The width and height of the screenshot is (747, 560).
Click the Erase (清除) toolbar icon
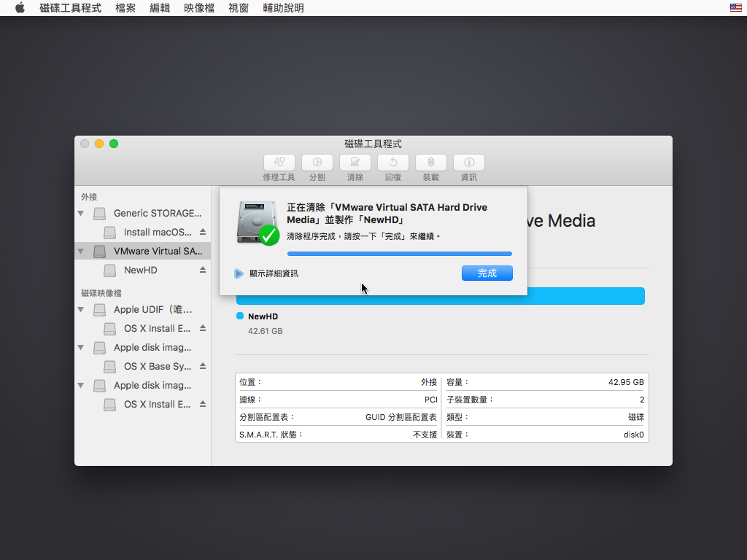pos(355,163)
